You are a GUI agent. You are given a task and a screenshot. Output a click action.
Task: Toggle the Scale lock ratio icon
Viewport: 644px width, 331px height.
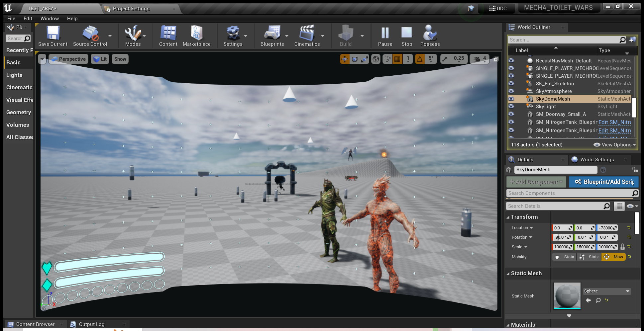622,247
